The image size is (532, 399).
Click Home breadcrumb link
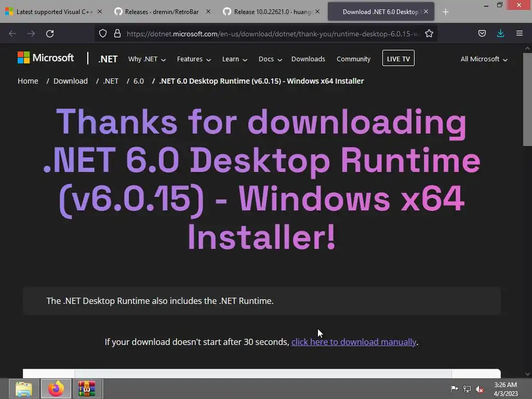click(x=28, y=81)
